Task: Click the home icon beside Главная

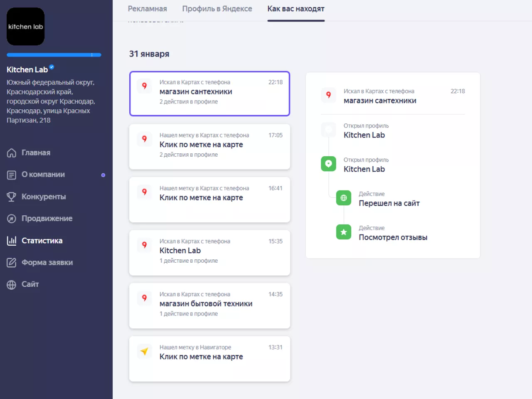Action: 12,153
